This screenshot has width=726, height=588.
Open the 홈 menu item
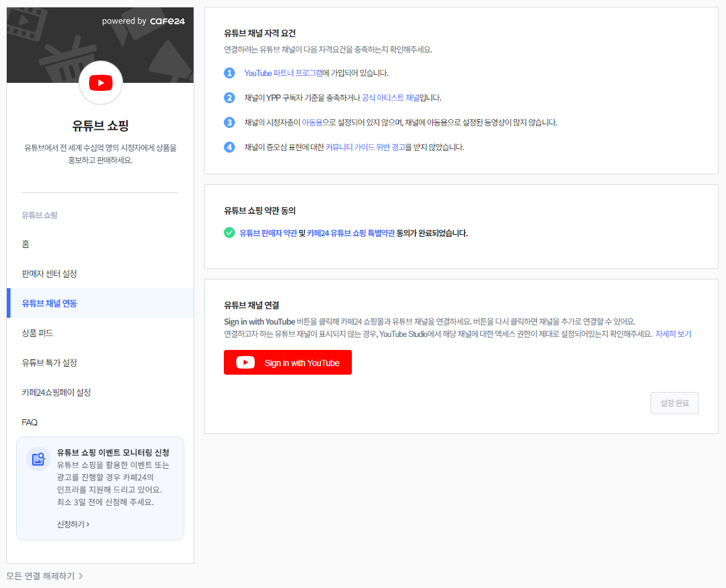pos(100,244)
